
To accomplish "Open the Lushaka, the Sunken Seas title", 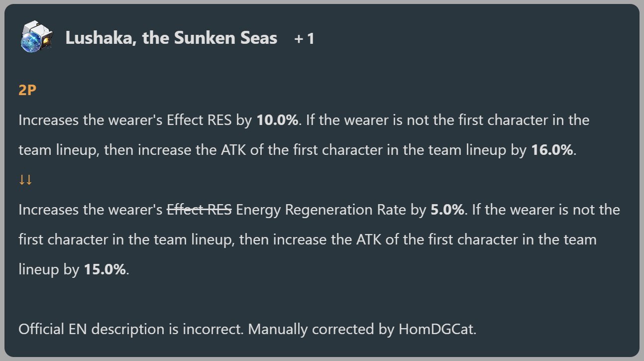I will pos(171,38).
